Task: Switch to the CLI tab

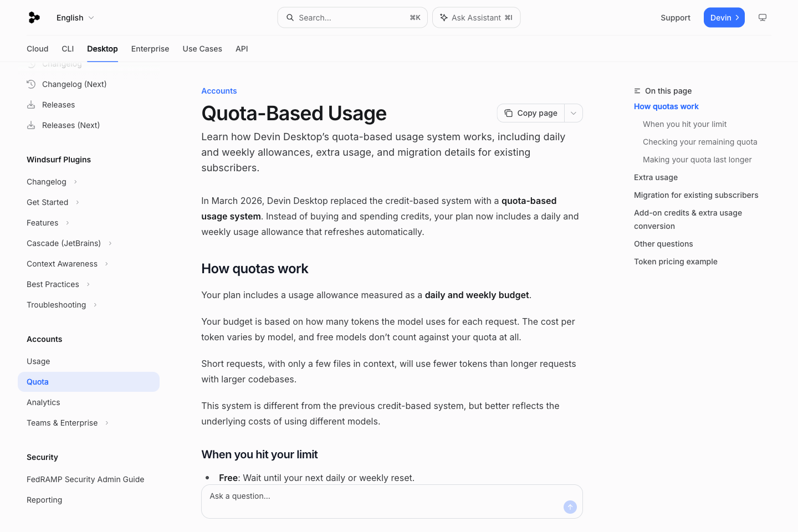Action: [x=68, y=49]
